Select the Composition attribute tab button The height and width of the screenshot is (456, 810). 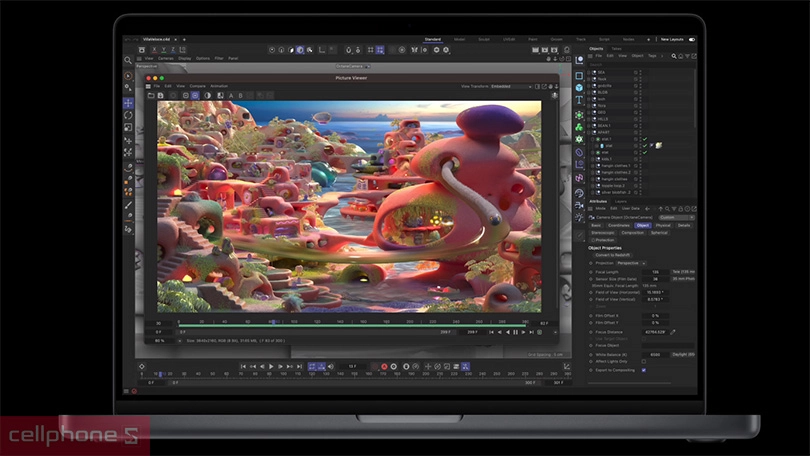coord(632,233)
